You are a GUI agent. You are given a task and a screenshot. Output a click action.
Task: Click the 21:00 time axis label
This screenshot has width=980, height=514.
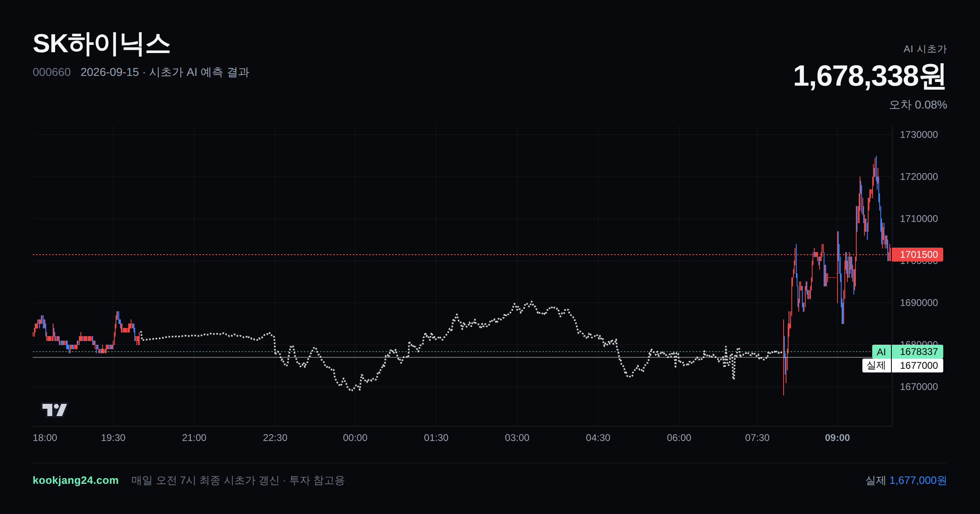194,438
